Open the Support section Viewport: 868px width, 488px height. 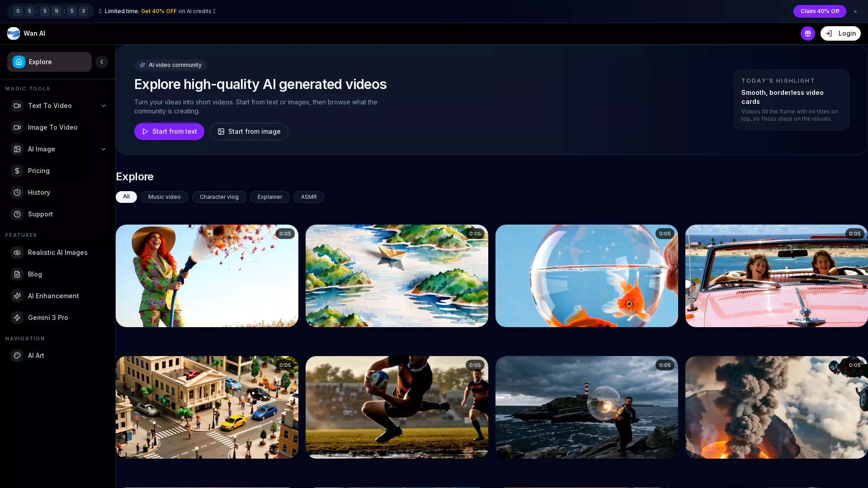(x=40, y=214)
